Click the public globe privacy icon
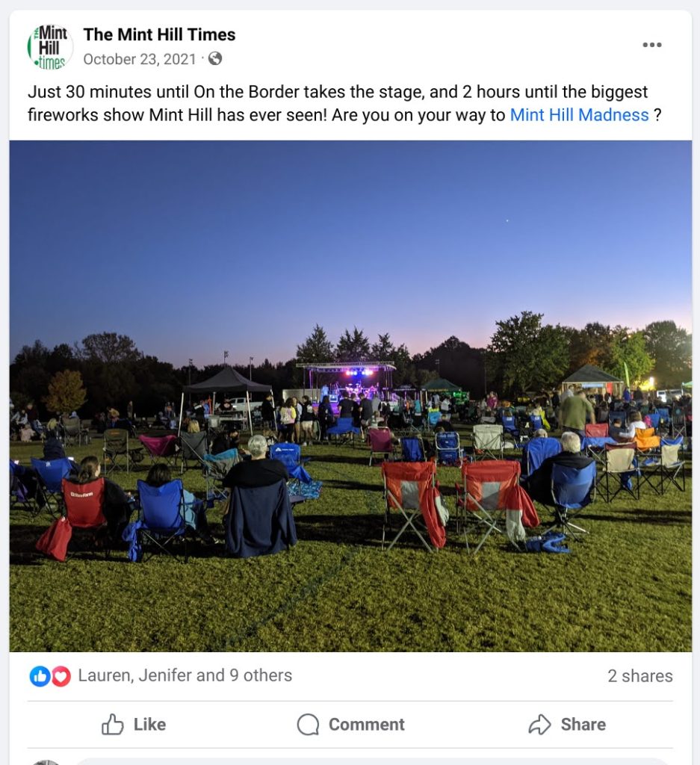Image resolution: width=700 pixels, height=765 pixels. (x=215, y=59)
